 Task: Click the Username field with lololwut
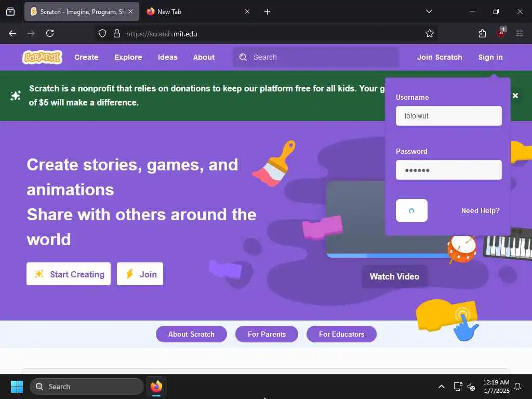point(448,116)
